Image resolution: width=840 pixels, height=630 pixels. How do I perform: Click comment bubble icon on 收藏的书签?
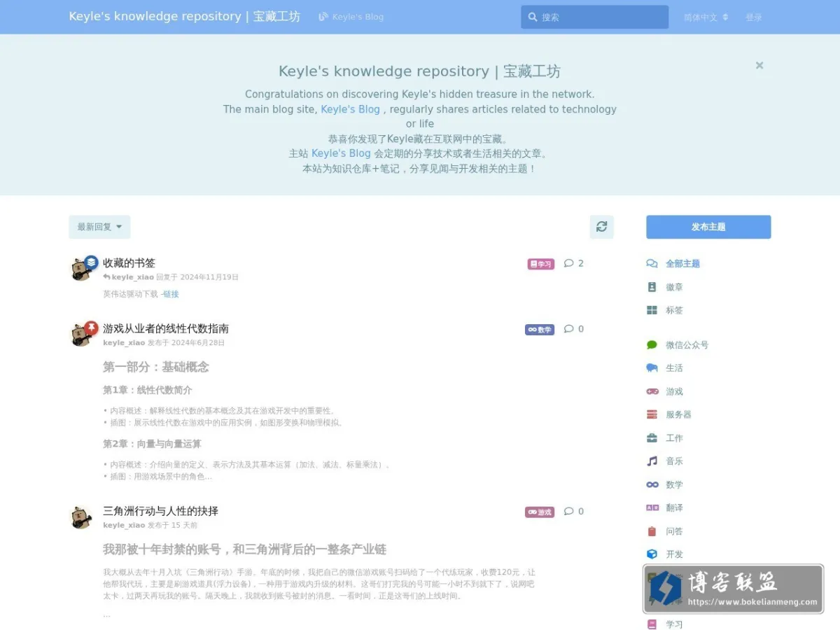(568, 263)
